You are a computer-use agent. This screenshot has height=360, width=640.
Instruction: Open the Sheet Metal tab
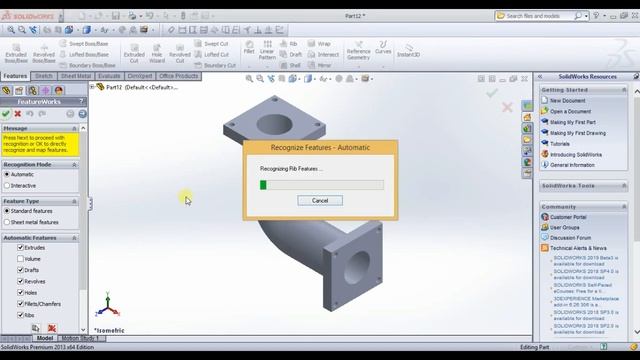pos(76,76)
